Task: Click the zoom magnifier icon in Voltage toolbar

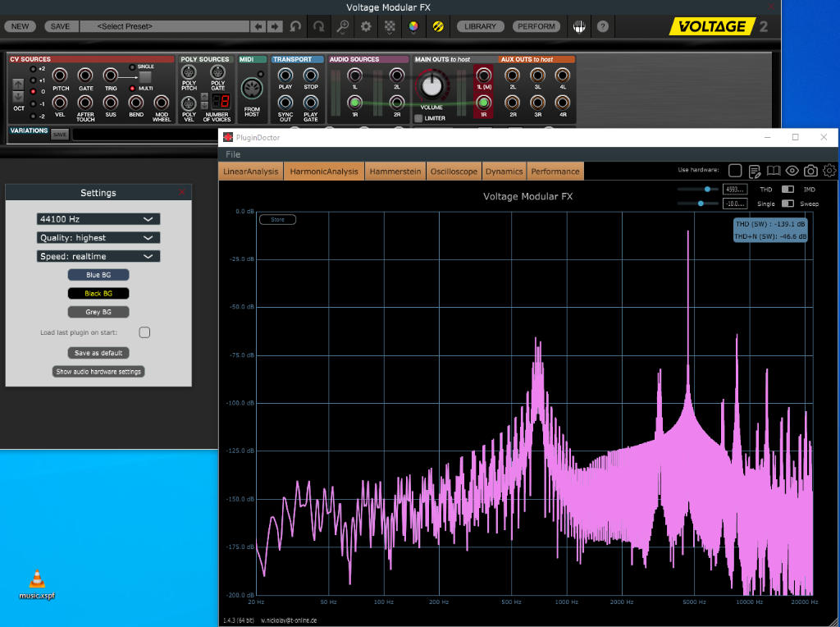Action: pos(342,26)
